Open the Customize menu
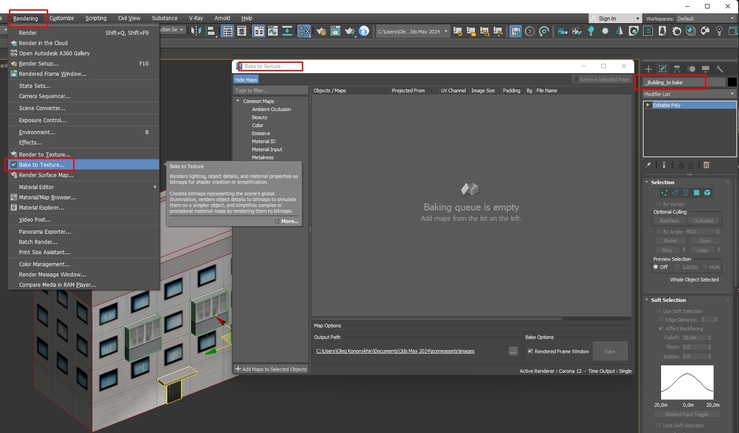The height and width of the screenshot is (433, 739). coord(62,18)
